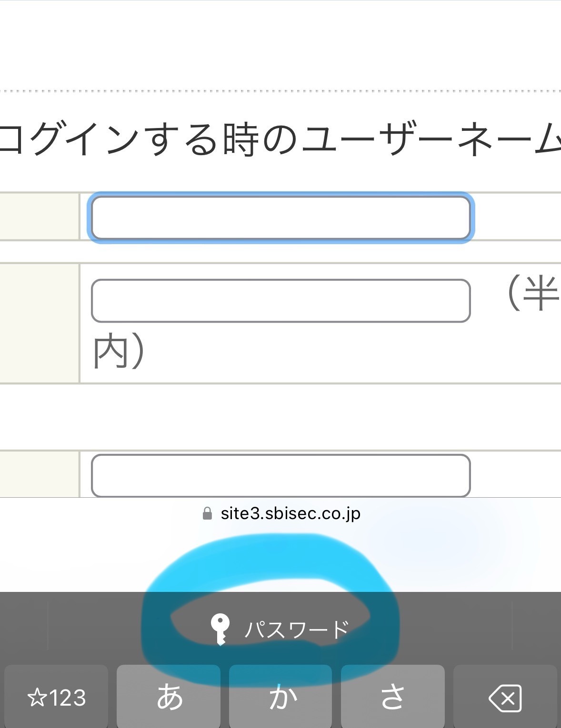The image size is (561, 728).
Task: Open the パスワード autofill suggestion
Action: [x=280, y=629]
